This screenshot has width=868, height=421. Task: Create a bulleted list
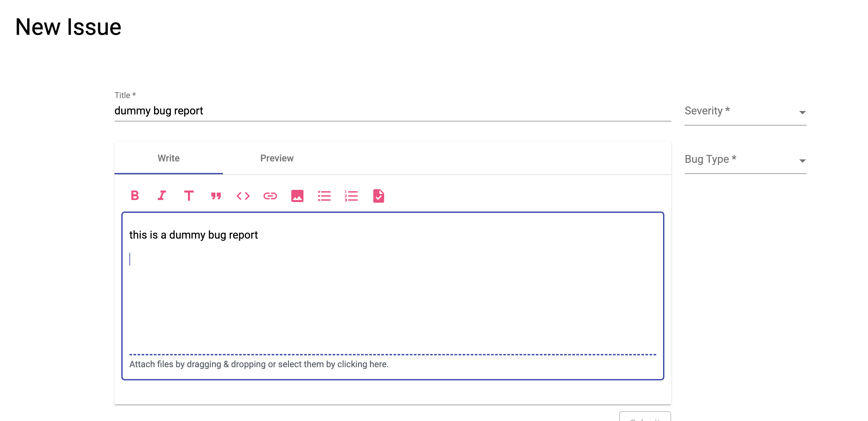click(x=324, y=196)
